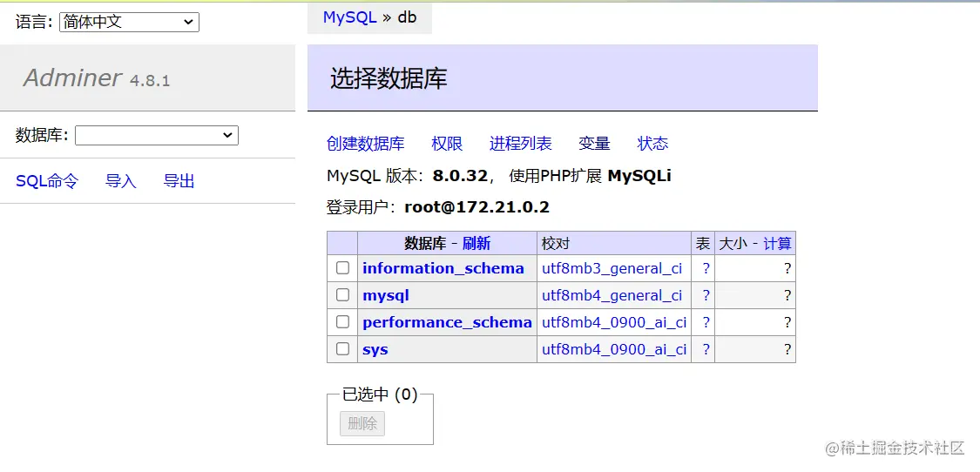Click the MySQLi extension text
The height and width of the screenshot is (472, 980).
(x=639, y=176)
